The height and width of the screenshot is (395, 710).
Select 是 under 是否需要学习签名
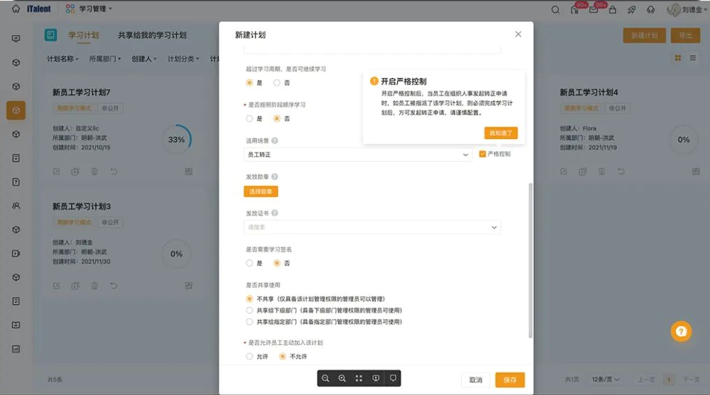pyautogui.click(x=249, y=263)
